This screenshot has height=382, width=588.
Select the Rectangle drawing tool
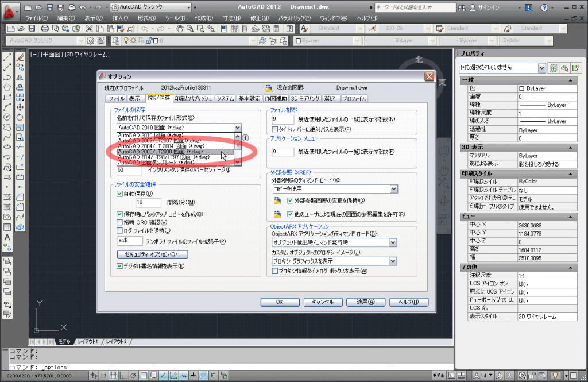(x=7, y=97)
